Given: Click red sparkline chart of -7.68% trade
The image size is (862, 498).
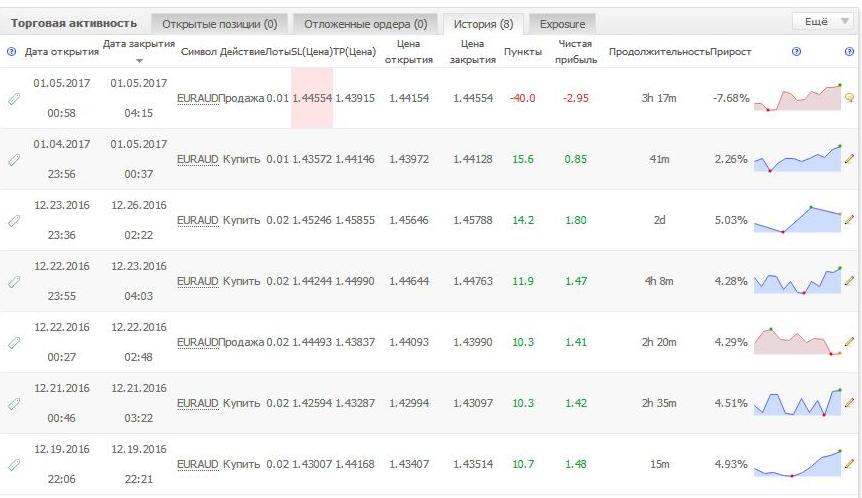Looking at the screenshot, I should 798,98.
